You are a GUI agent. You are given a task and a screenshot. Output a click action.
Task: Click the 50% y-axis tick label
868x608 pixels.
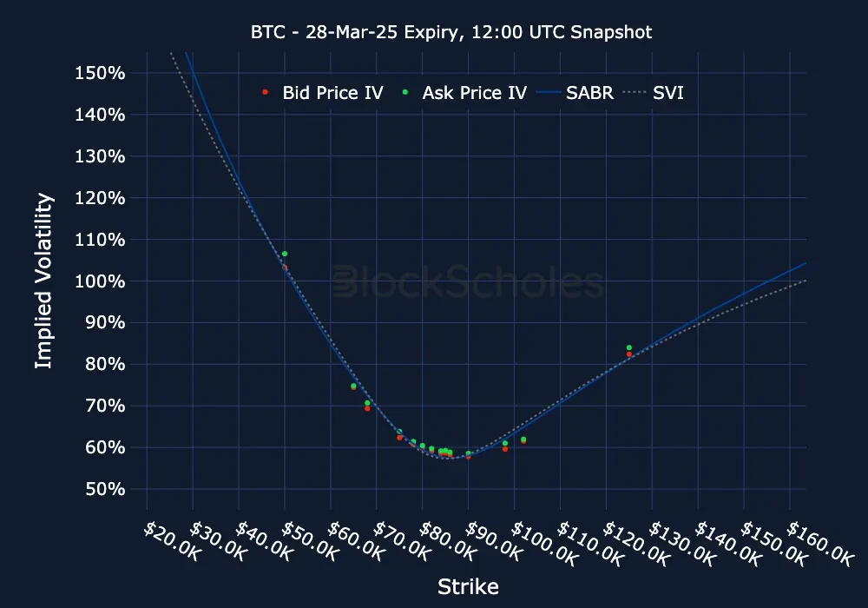click(106, 489)
